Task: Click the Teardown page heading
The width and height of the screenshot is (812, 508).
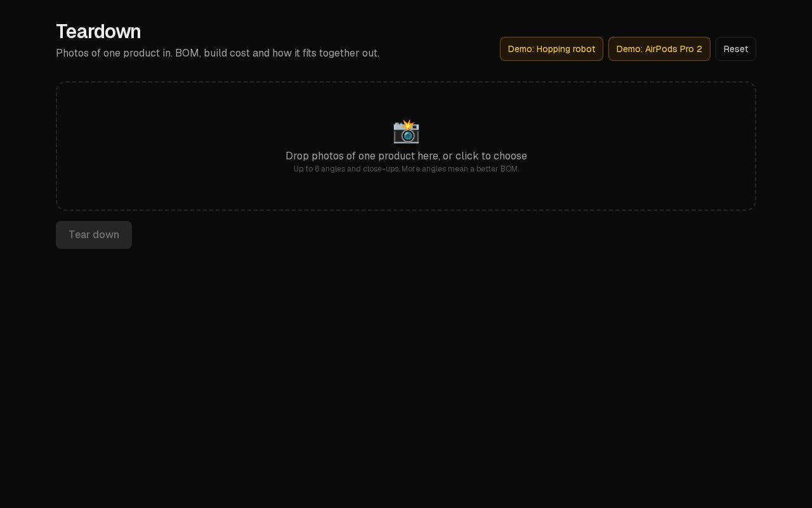Action: [98, 32]
